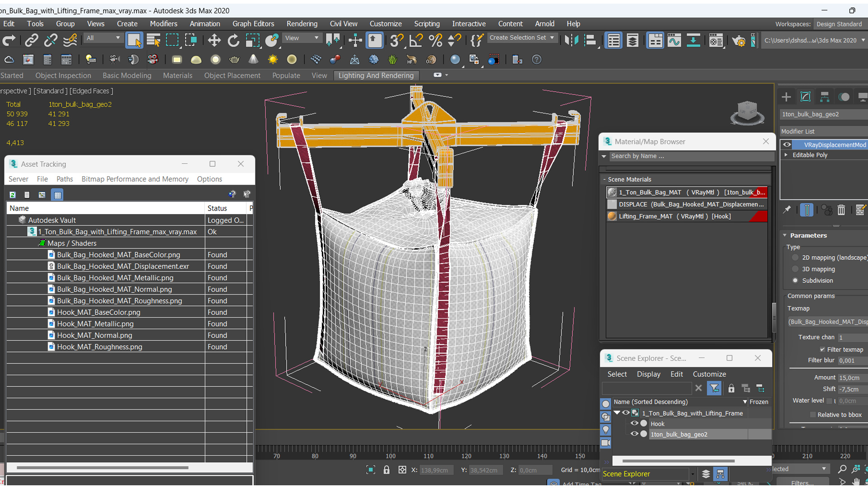Open the Rendering menu
The height and width of the screenshot is (488, 868).
tap(302, 24)
